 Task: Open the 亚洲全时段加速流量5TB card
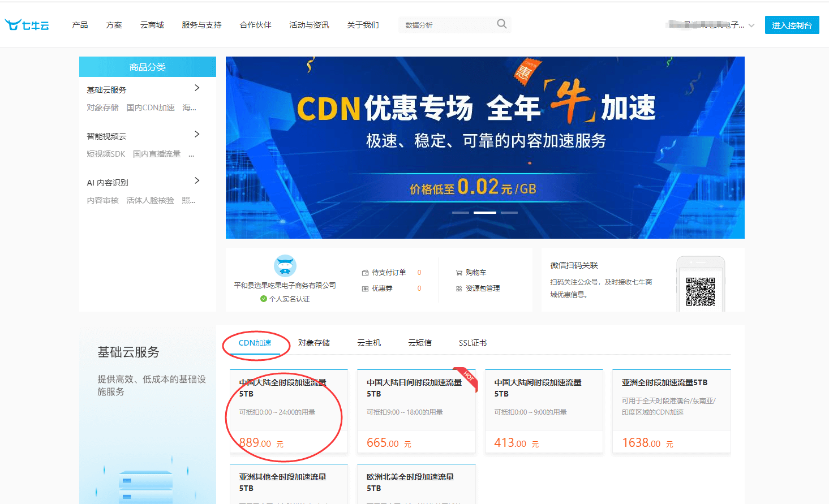(672, 411)
